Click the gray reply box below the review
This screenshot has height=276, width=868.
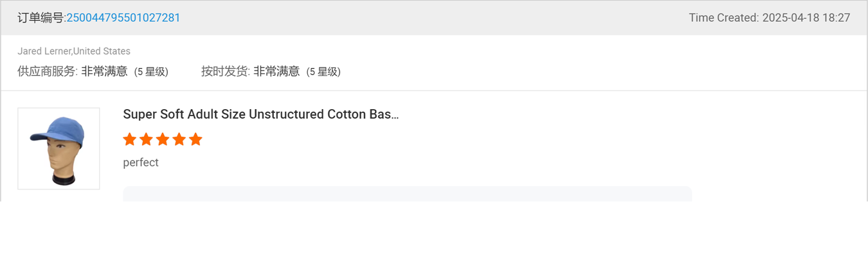click(x=407, y=194)
